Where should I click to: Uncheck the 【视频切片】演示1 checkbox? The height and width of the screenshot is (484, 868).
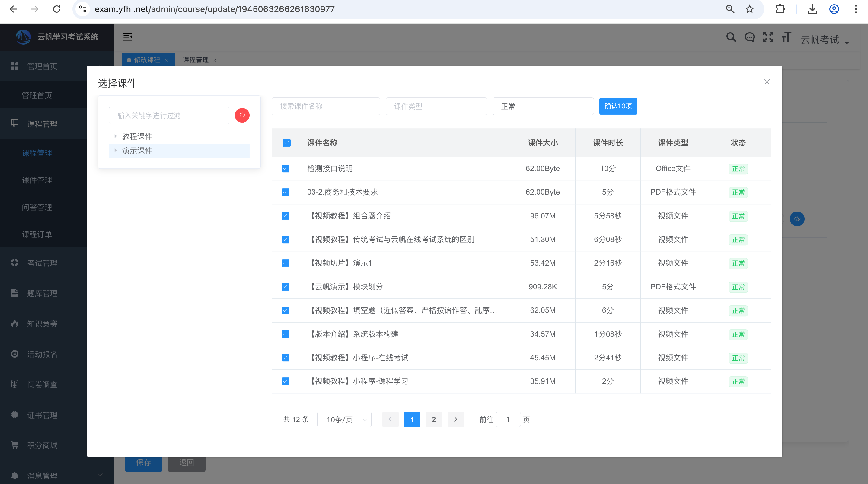[286, 263]
